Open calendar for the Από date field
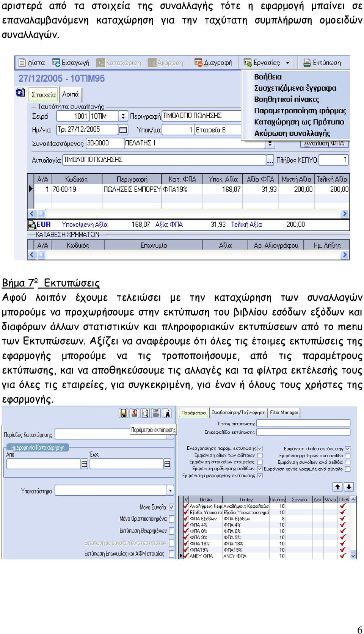 click(84, 464)
